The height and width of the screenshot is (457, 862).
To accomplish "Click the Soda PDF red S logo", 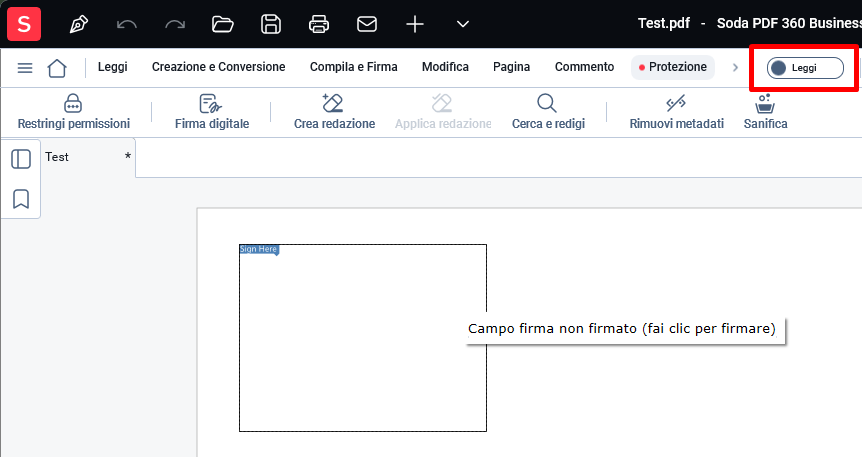I will (24, 24).
